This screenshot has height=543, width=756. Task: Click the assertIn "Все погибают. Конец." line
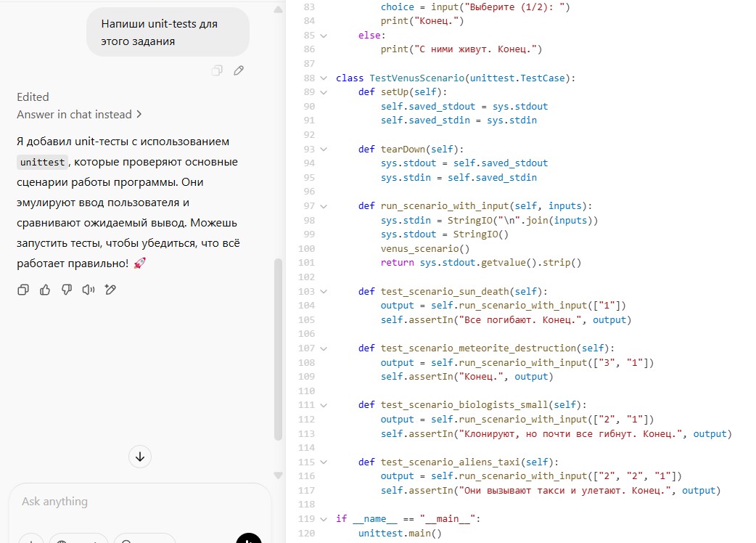506,320
